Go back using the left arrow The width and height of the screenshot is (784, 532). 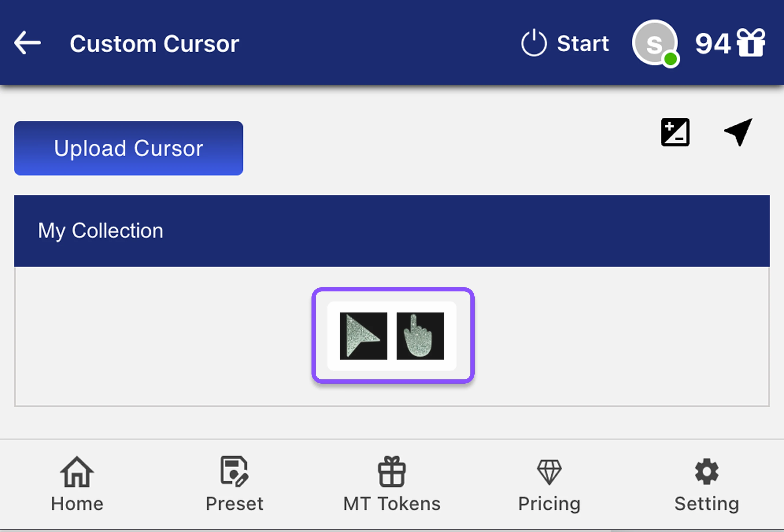tap(27, 43)
